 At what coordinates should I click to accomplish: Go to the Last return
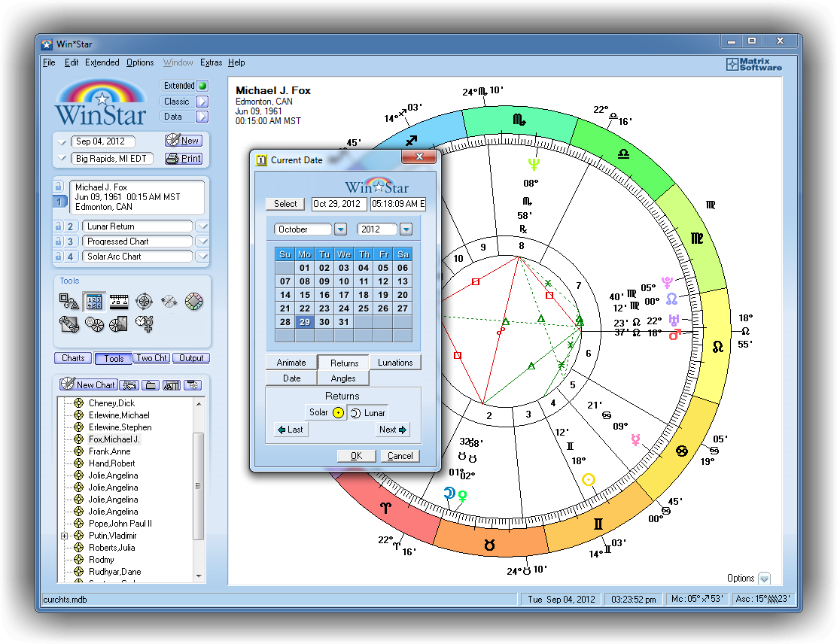coord(291,430)
